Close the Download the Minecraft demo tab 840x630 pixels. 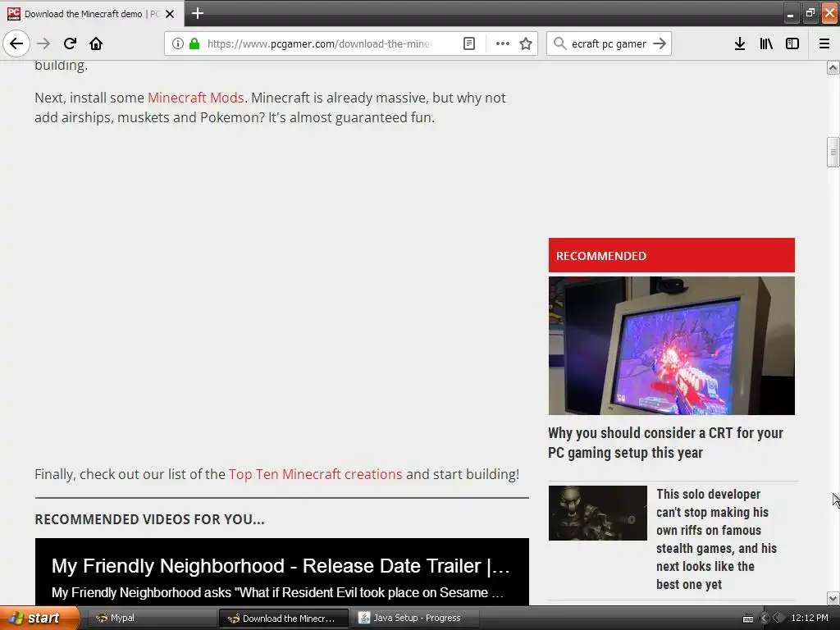pyautogui.click(x=170, y=14)
